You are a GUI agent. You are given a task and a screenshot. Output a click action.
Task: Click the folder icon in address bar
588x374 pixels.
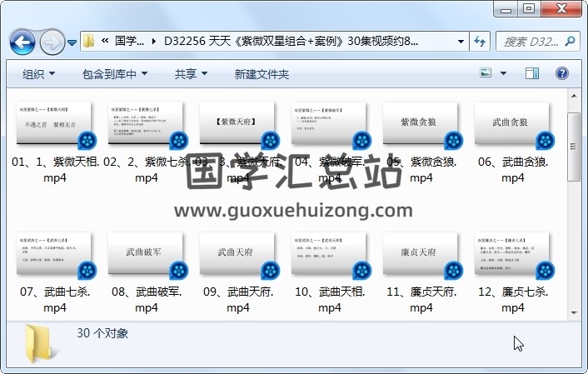[x=89, y=41]
